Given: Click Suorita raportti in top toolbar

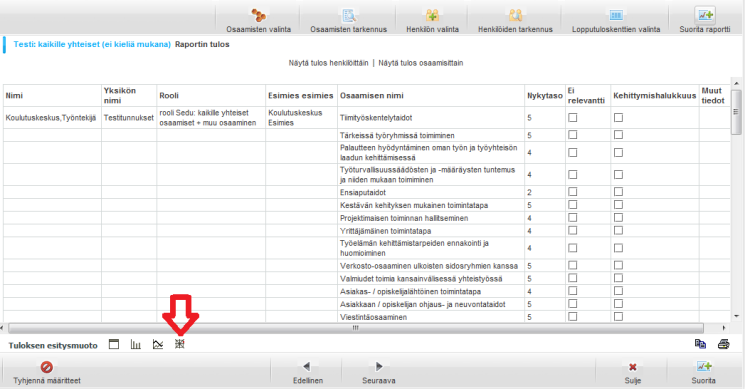Looking at the screenshot, I should [705, 20].
